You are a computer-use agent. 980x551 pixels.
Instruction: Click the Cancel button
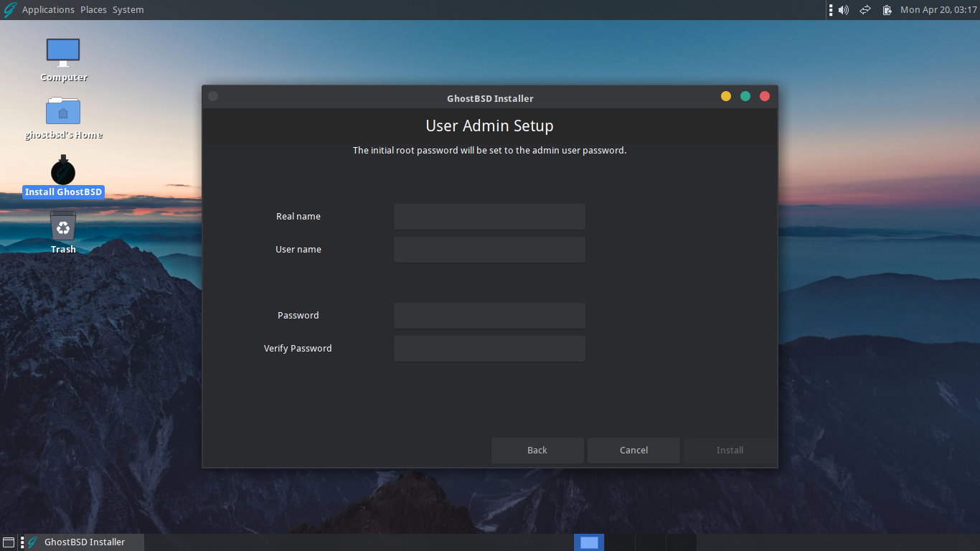633,451
